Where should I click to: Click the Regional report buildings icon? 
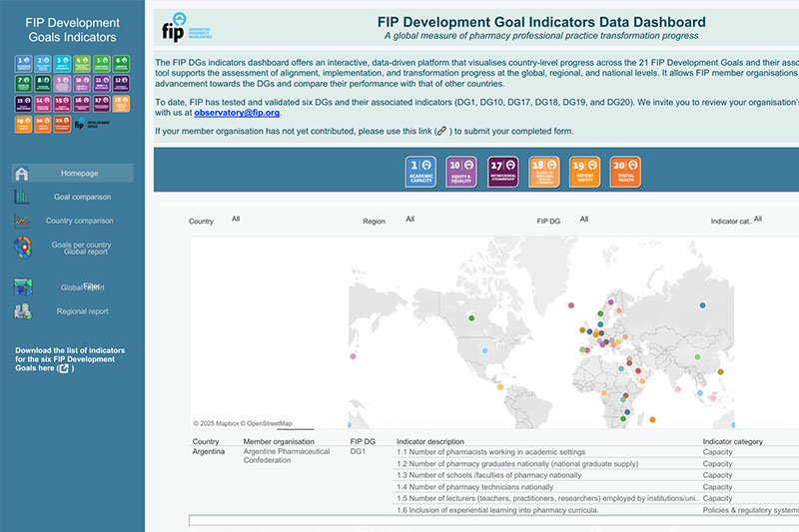(x=23, y=311)
